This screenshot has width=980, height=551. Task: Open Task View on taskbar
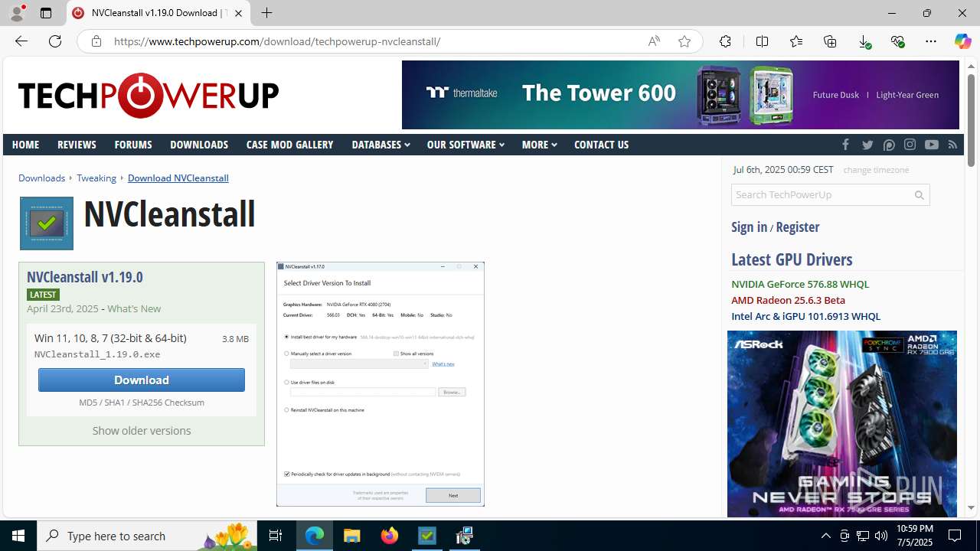tap(276, 536)
